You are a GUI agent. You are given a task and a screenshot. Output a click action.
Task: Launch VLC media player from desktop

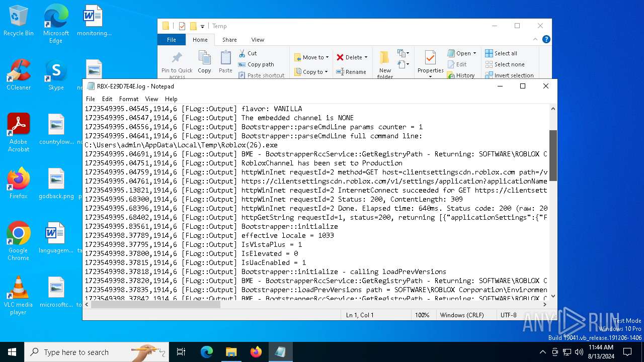point(19,296)
